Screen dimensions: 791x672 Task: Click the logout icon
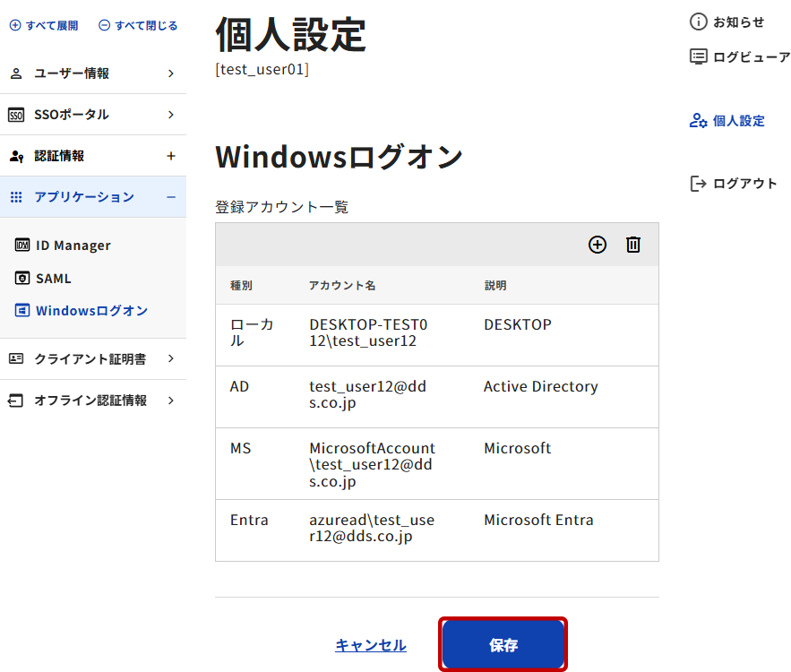(x=698, y=184)
